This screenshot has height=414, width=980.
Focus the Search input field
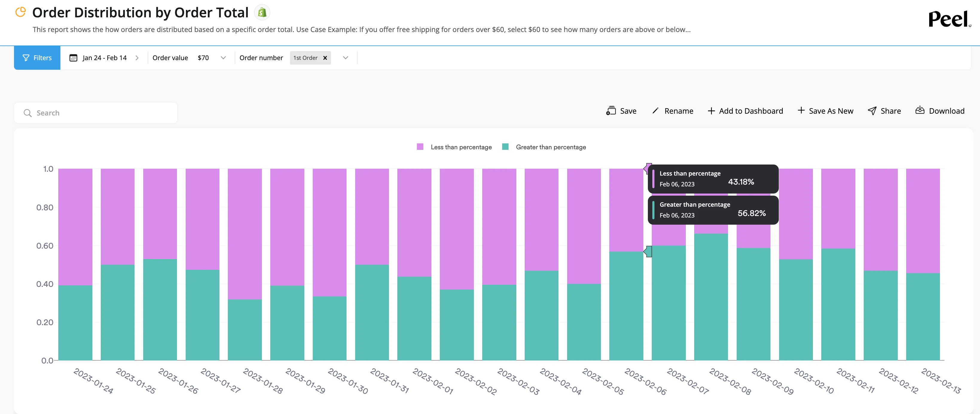pos(96,113)
